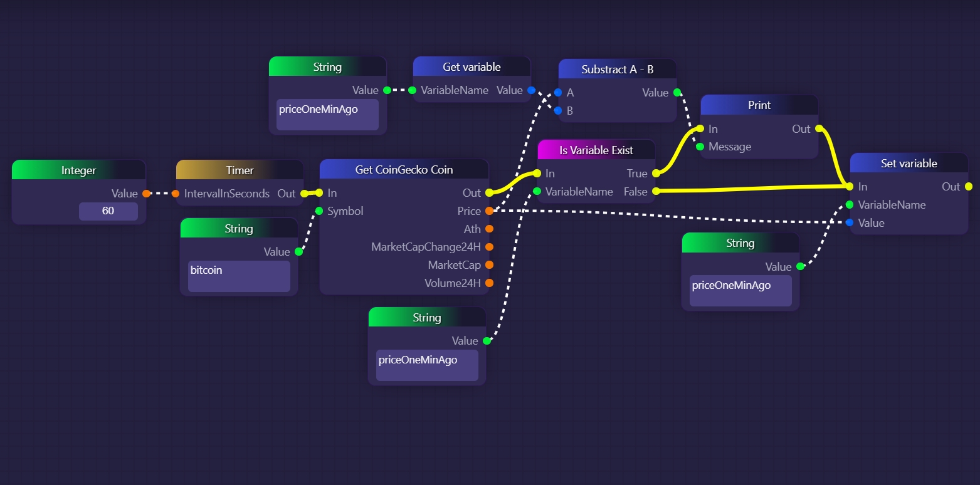Image resolution: width=980 pixels, height=485 pixels.
Task: Click the Message input port on Print node
Action: pos(700,147)
